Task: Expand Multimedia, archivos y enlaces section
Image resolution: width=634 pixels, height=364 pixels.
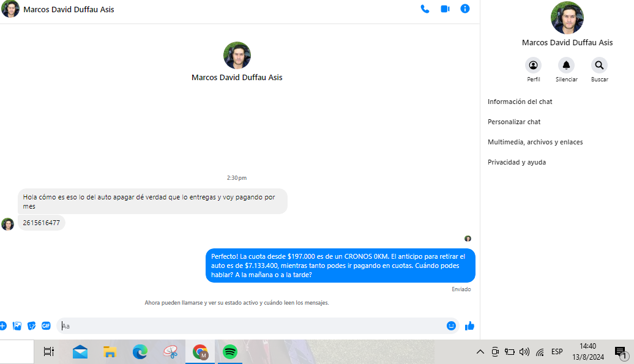Action: [x=535, y=142]
